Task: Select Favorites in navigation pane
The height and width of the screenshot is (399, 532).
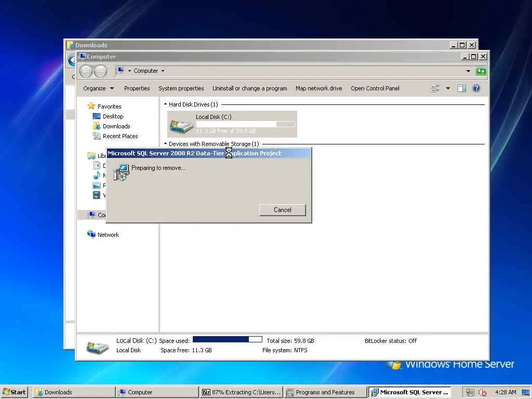Action: [x=109, y=106]
